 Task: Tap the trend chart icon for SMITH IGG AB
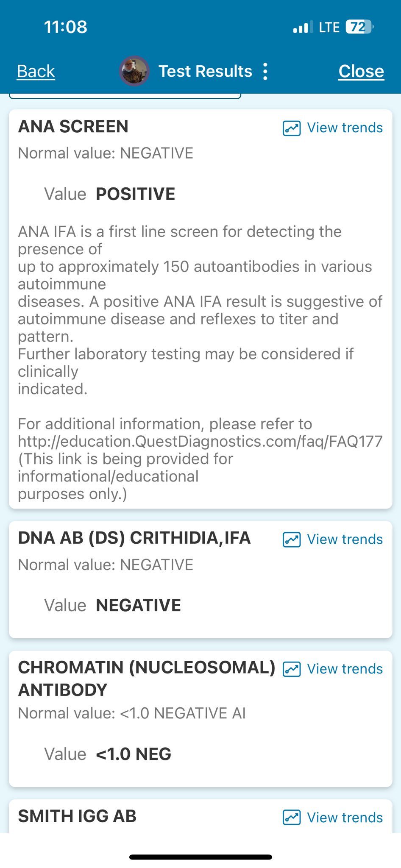pyautogui.click(x=292, y=818)
